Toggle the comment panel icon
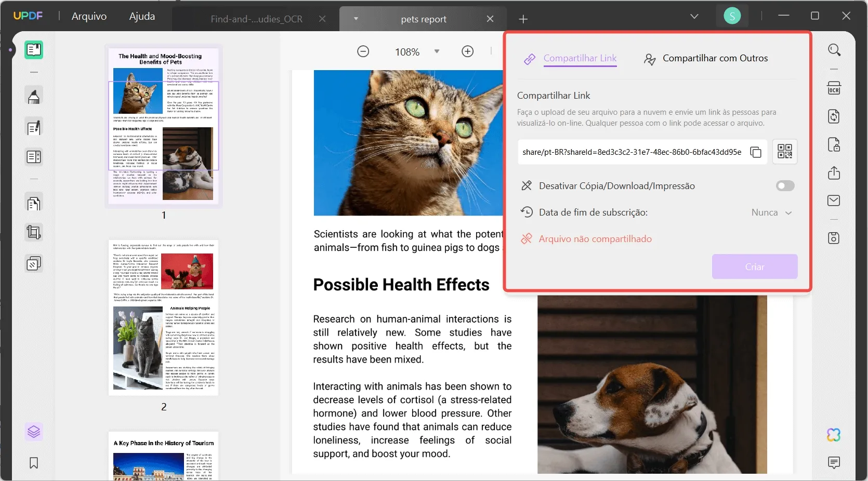The height and width of the screenshot is (481, 868). click(833, 462)
